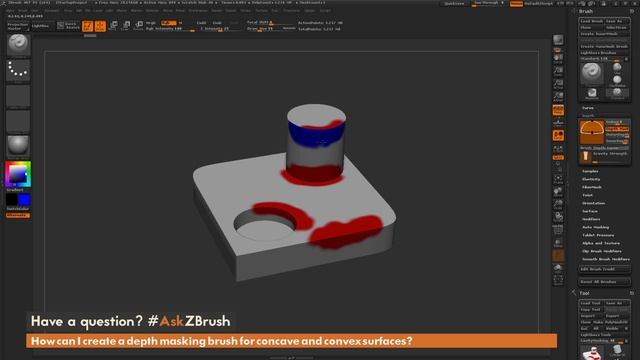Expand the FiberMesh section

click(x=591, y=187)
